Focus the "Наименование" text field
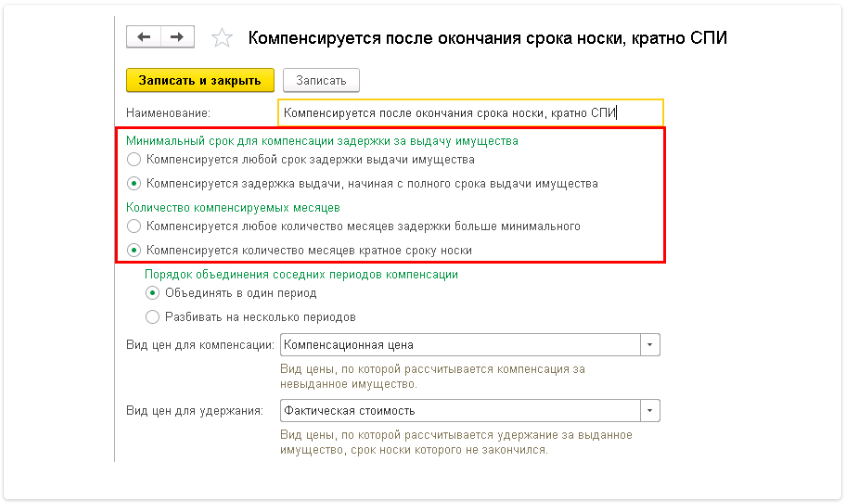Viewport: 845px width, 504px height. click(469, 113)
